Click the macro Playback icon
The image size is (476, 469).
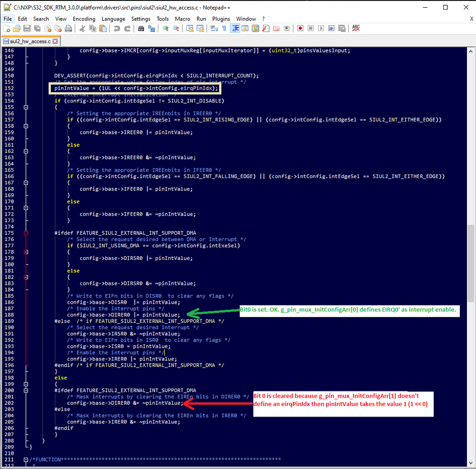click(321, 29)
